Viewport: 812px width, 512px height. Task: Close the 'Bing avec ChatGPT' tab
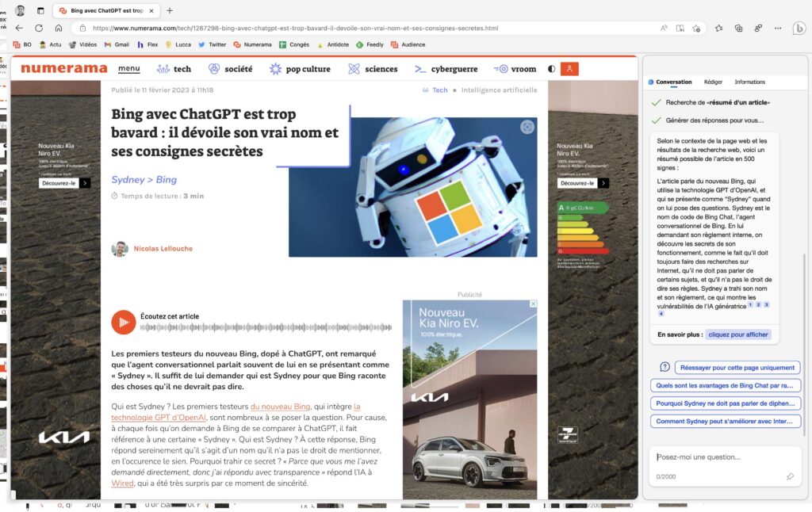(151, 10)
